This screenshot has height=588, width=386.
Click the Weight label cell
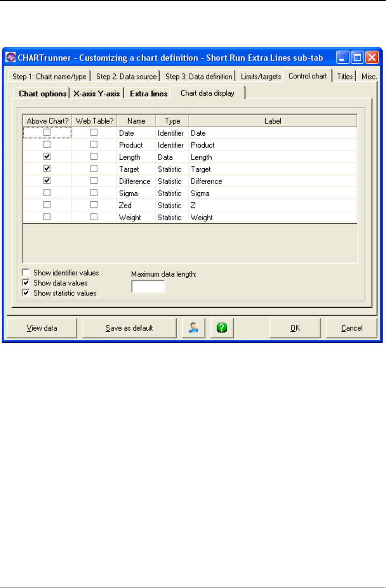tap(273, 217)
